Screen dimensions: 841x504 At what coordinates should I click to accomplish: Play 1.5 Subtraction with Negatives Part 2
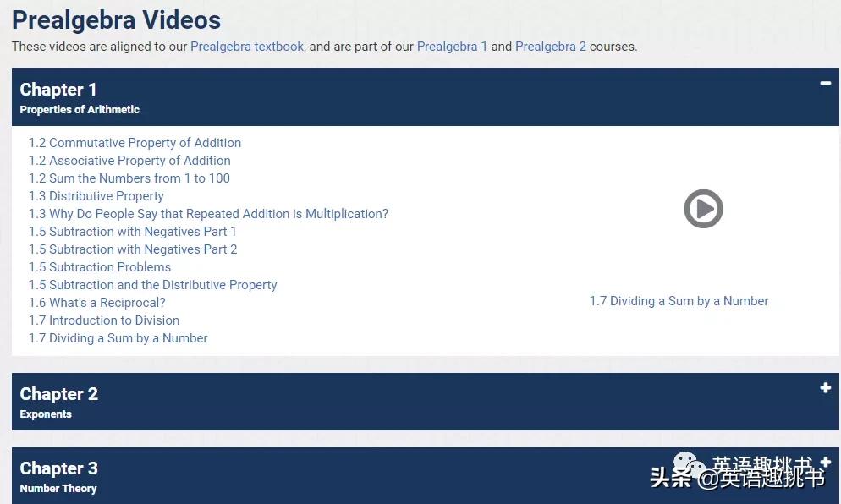(132, 249)
